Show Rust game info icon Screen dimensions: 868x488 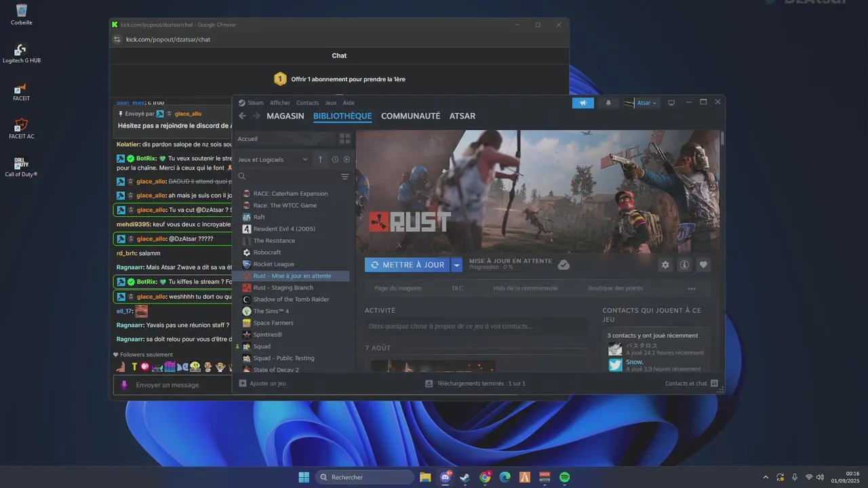coord(684,265)
